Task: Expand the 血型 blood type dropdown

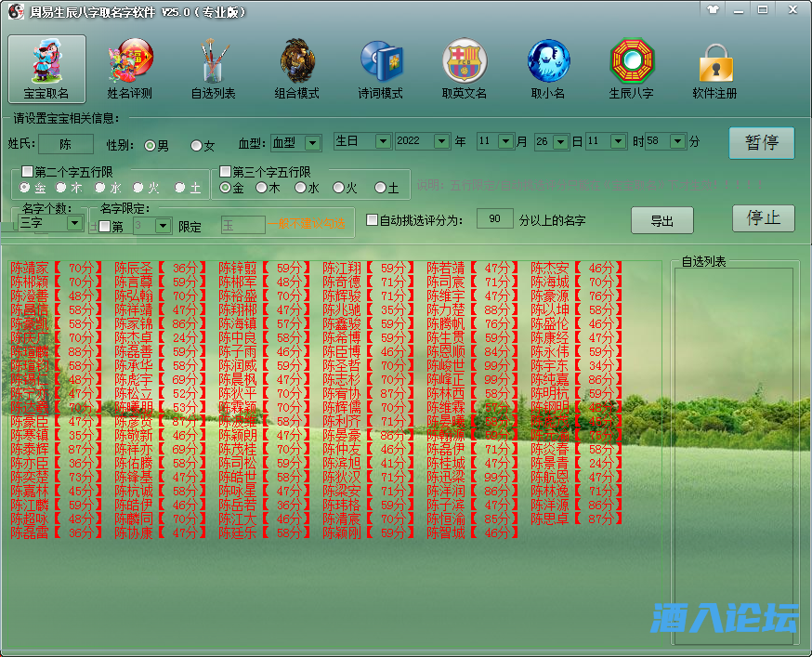Action: pos(312,143)
